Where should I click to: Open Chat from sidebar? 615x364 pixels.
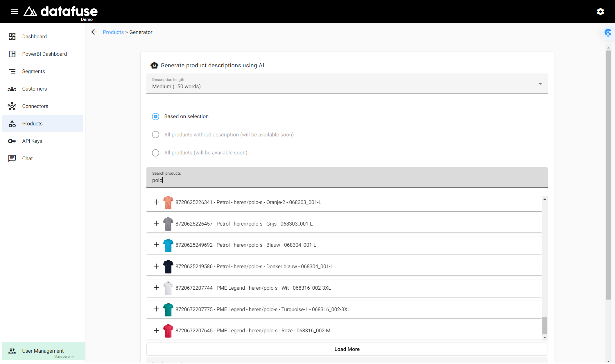pyautogui.click(x=43, y=158)
